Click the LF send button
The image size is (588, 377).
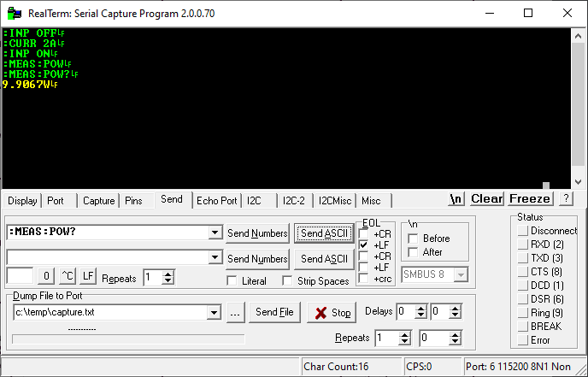88,276
